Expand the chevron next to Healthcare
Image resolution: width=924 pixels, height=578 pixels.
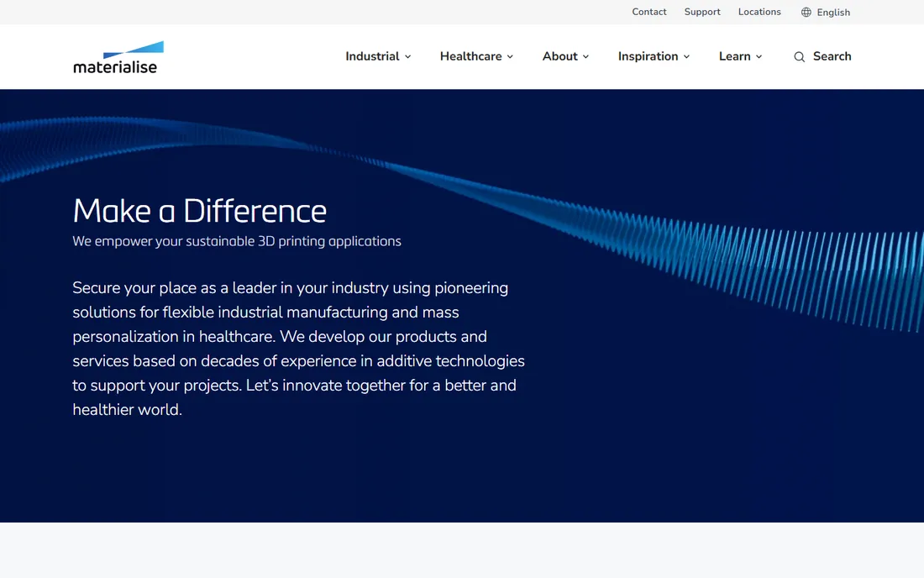pyautogui.click(x=511, y=56)
